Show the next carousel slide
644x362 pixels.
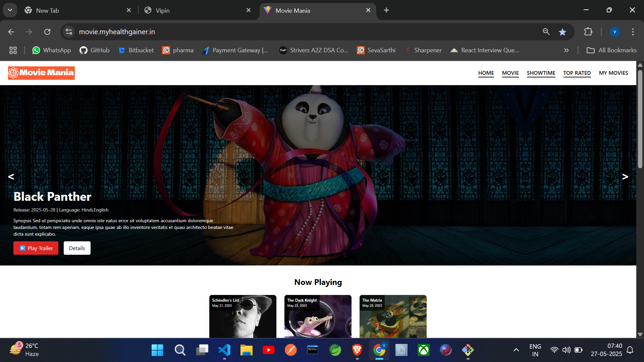pyautogui.click(x=625, y=177)
